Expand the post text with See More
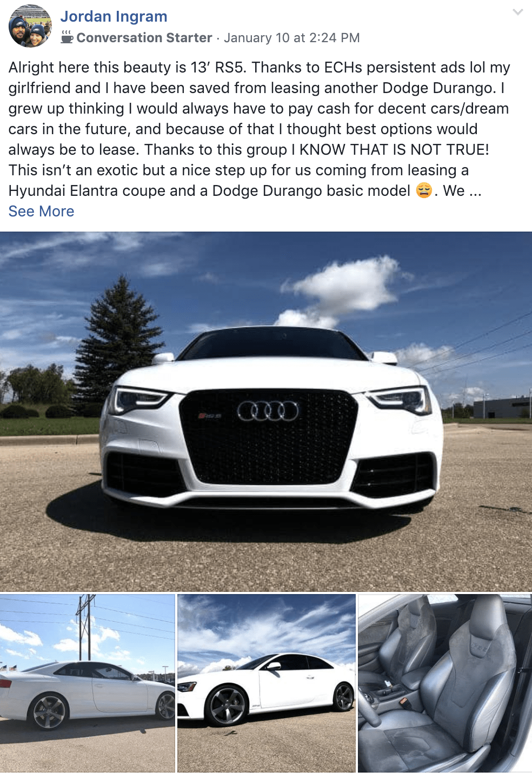Viewport: 532px width, 778px height. pos(41,212)
